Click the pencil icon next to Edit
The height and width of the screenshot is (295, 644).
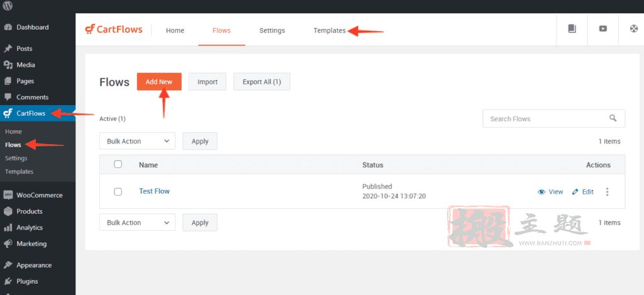point(575,192)
